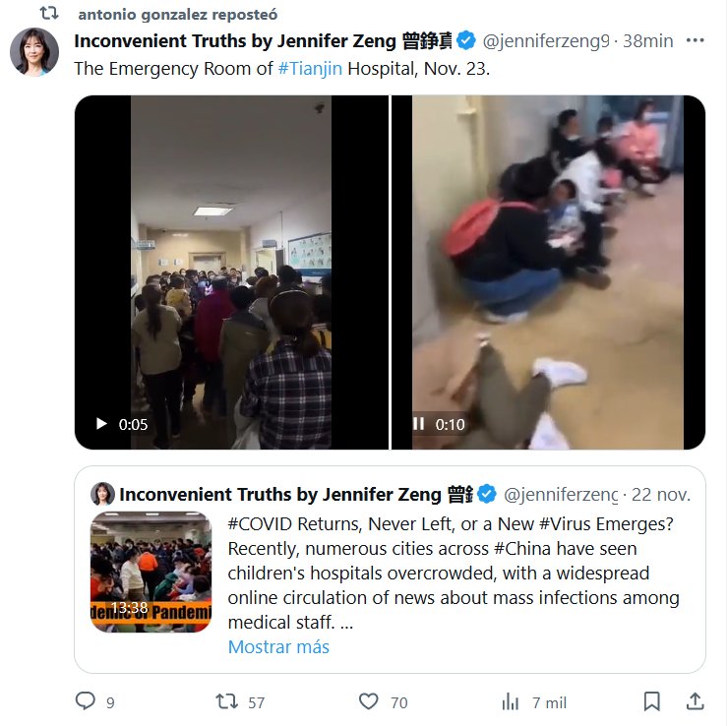The width and height of the screenshot is (728, 726).
Task: Click the blue verified badge in header
Action: pos(466,41)
